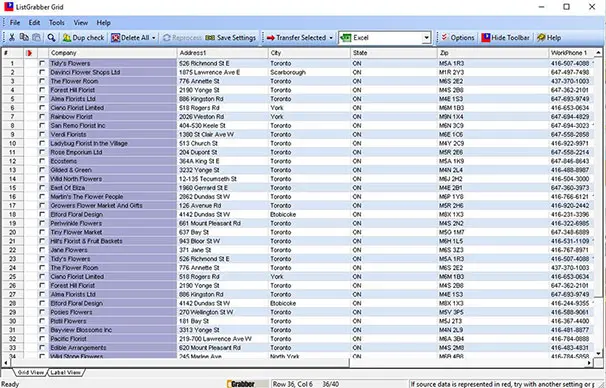The image size is (606, 388).
Task: Select the 1875 Lawrence Ave E address cell
Action: pyautogui.click(x=222, y=72)
